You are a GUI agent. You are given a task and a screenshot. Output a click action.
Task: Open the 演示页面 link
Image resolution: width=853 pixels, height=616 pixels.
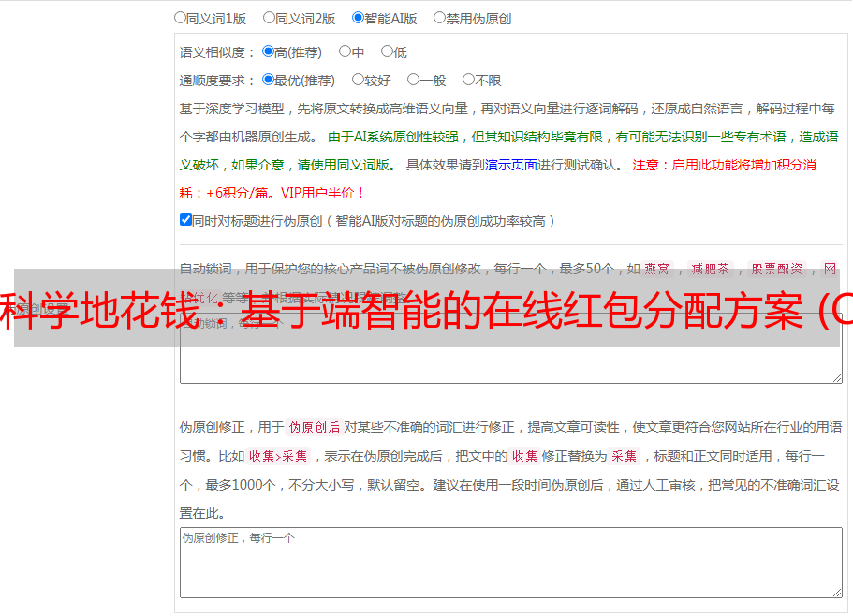tap(511, 165)
